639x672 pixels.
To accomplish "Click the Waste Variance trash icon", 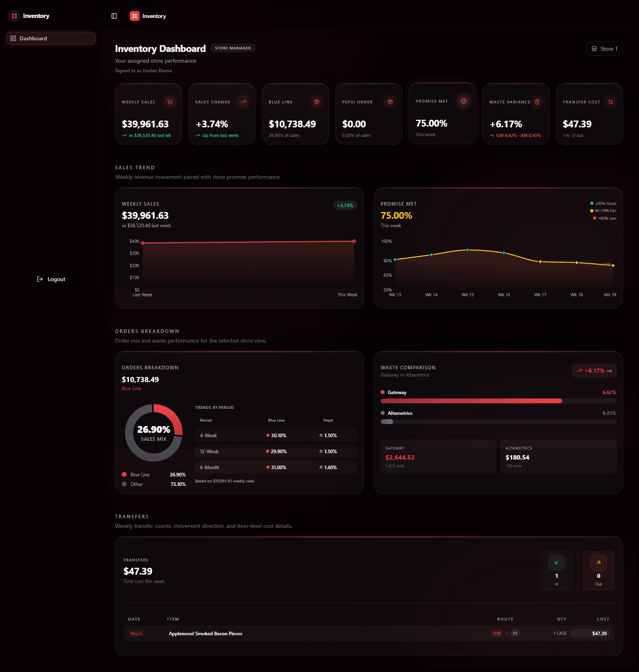I will 537,102.
